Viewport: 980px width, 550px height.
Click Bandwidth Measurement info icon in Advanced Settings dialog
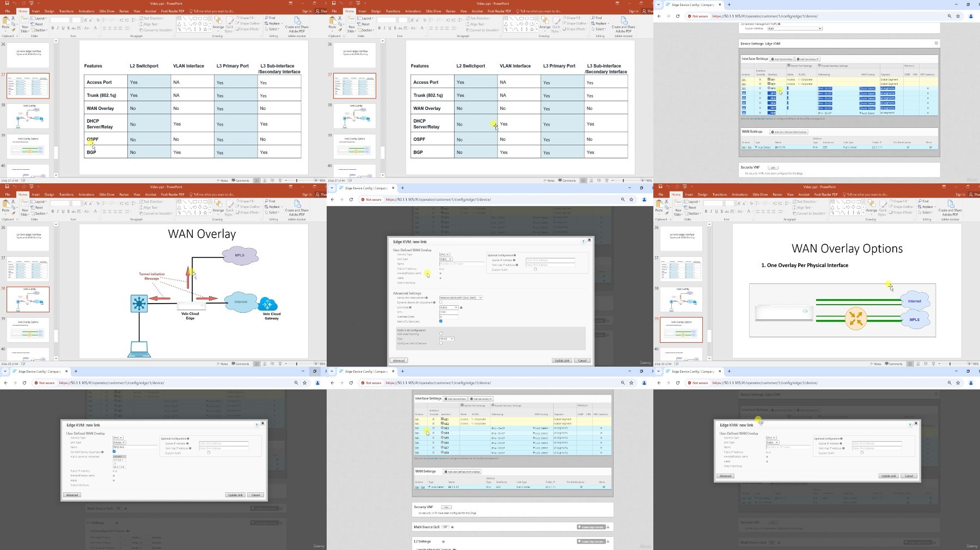(426, 298)
